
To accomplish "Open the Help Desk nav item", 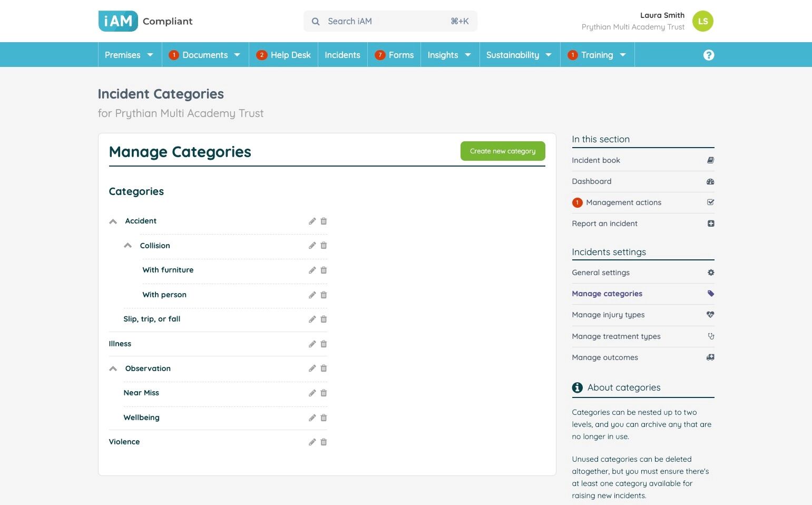I will click(x=283, y=55).
